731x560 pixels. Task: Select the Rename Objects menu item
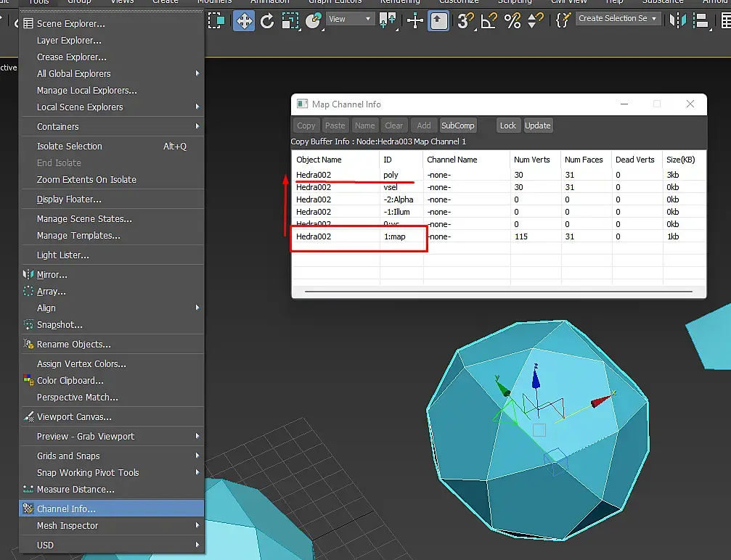(x=73, y=345)
